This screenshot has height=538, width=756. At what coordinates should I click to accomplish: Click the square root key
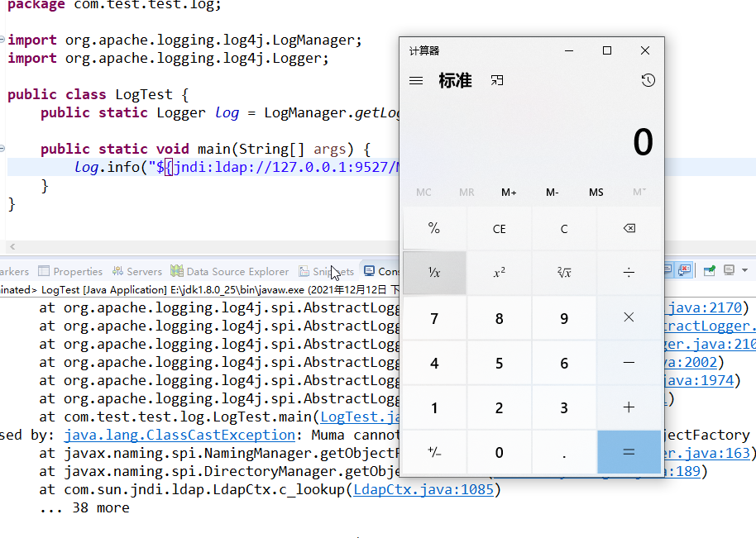point(564,273)
